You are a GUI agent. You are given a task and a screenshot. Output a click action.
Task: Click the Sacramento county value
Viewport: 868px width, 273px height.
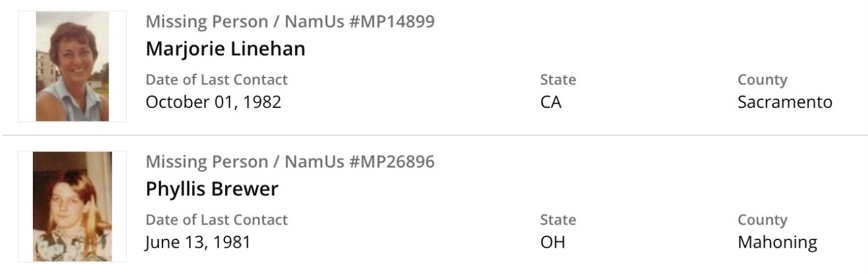pos(784,102)
